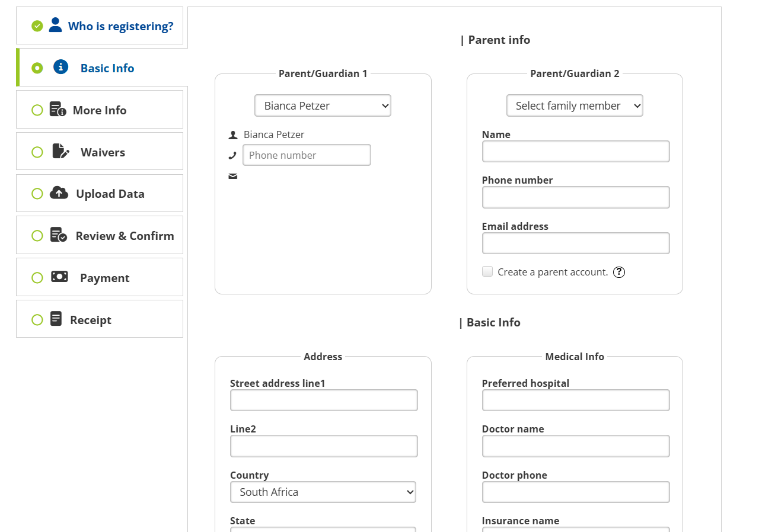Go to the Payment step tab

tap(104, 278)
